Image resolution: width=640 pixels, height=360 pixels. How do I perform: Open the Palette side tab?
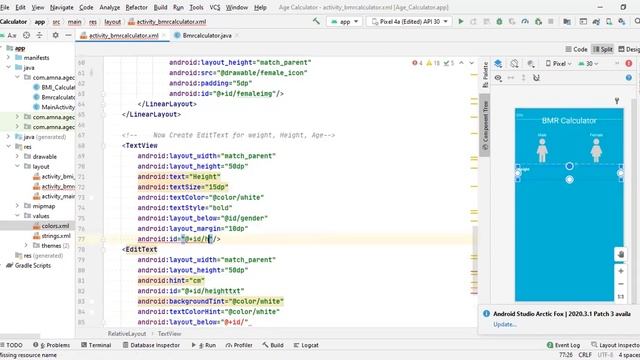[x=485, y=75]
